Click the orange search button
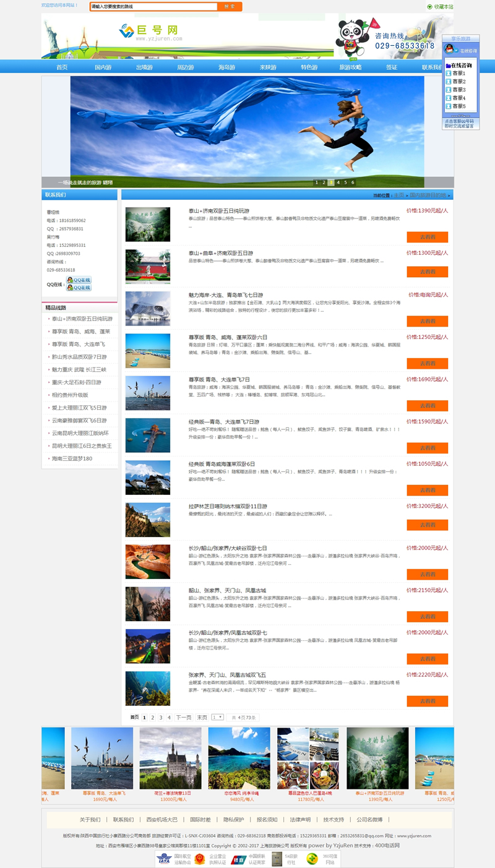The width and height of the screenshot is (495, 868). pos(230,7)
